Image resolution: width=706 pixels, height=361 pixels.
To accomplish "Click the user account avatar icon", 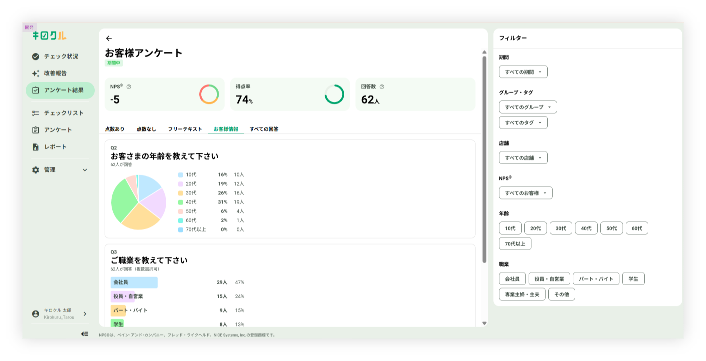I will coord(36,314).
